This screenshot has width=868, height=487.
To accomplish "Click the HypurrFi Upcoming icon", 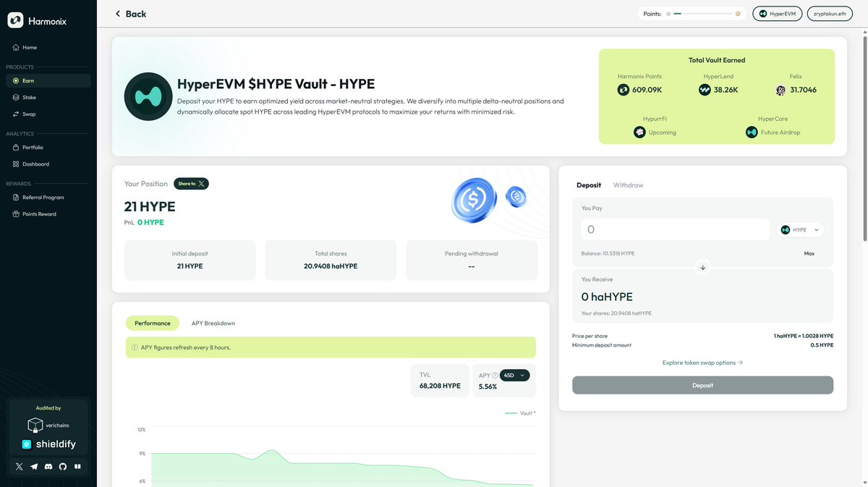I will click(x=639, y=132).
